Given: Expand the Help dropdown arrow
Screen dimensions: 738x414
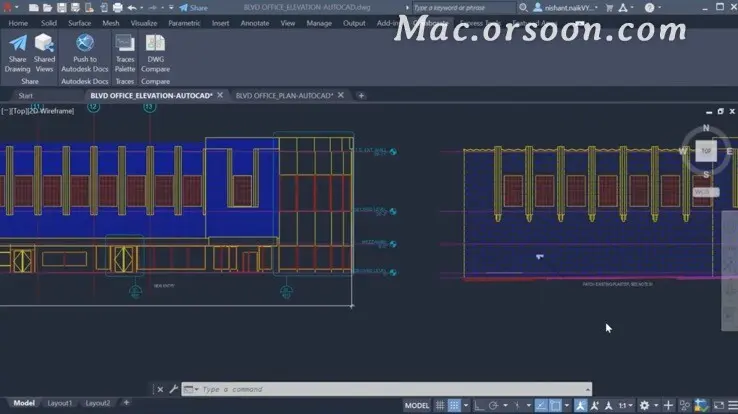Looking at the screenshot, I should coord(659,8).
